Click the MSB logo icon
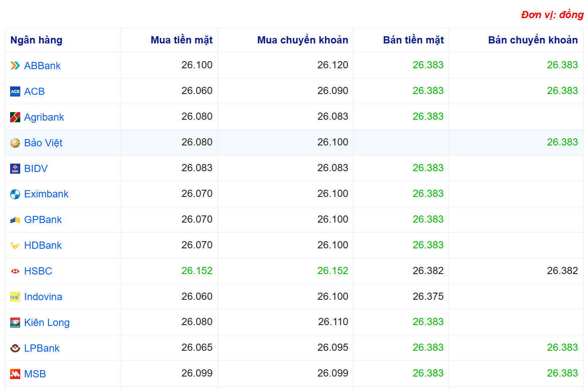This screenshot has width=588, height=390. (x=15, y=374)
